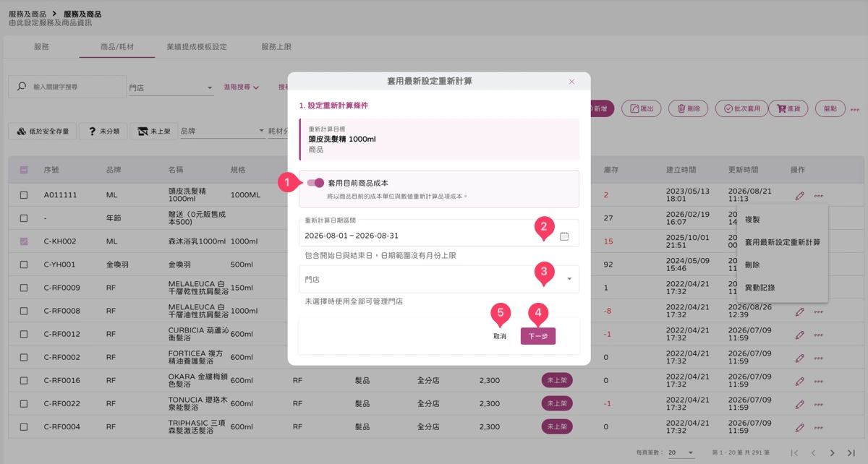Screen dimensions: 868x464
Task: Go to the previous page arrow
Action: pyautogui.click(x=813, y=452)
